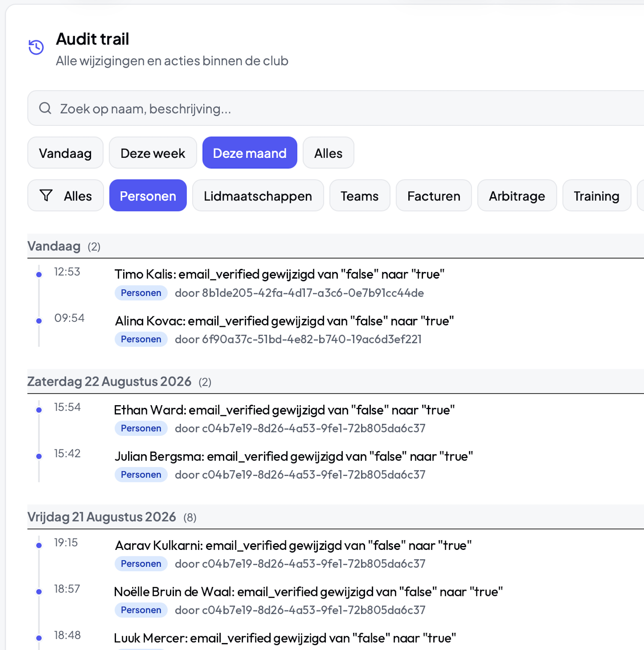This screenshot has width=644, height=650.
Task: Click the user ID under Julian Bergsma
Action: pyautogui.click(x=314, y=475)
